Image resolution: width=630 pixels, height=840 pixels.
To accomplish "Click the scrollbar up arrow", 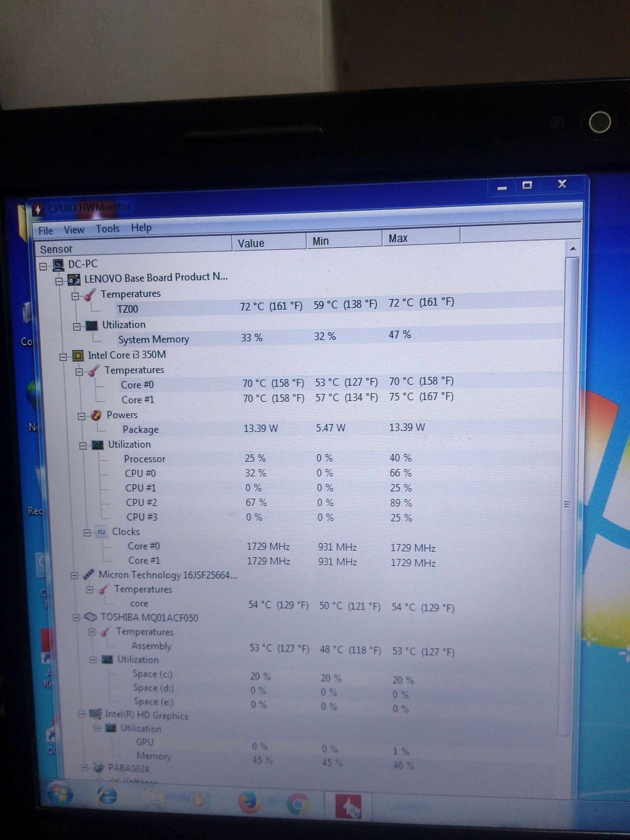I will pos(573,249).
